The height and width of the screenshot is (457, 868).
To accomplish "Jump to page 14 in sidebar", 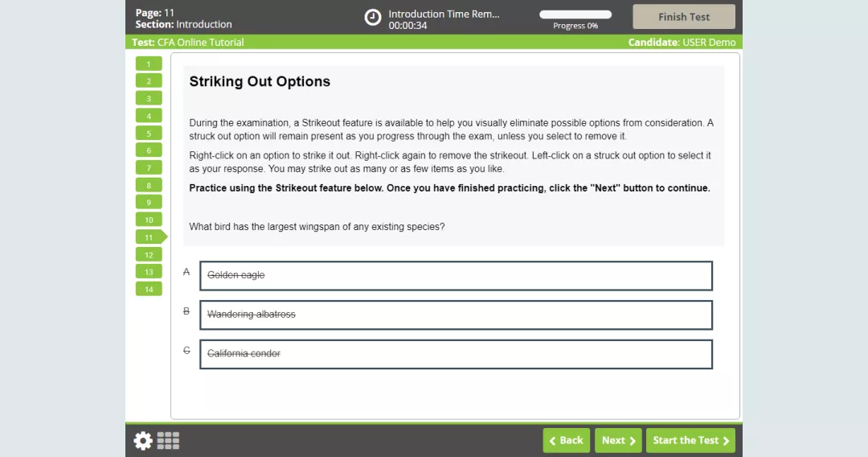I will [149, 289].
